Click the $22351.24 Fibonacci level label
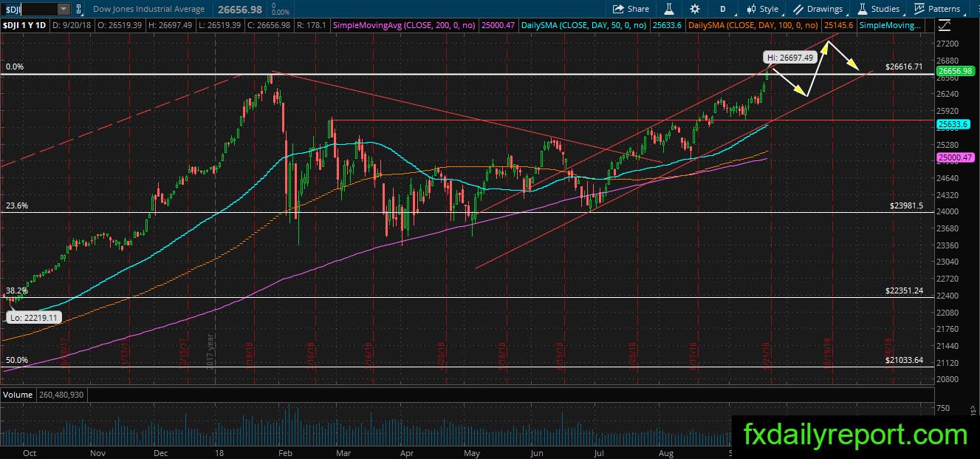This screenshot has height=459, width=980. pos(903,290)
